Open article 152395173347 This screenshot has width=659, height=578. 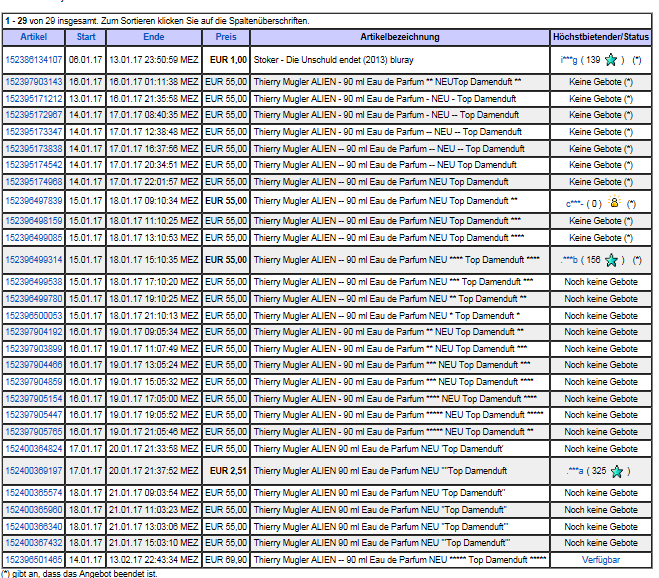[x=34, y=132]
